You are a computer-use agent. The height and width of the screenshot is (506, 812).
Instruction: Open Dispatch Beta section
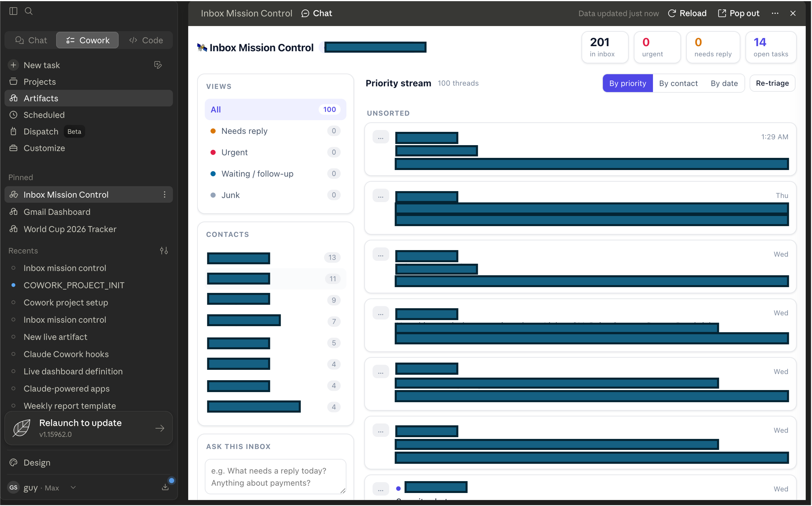[89, 132]
